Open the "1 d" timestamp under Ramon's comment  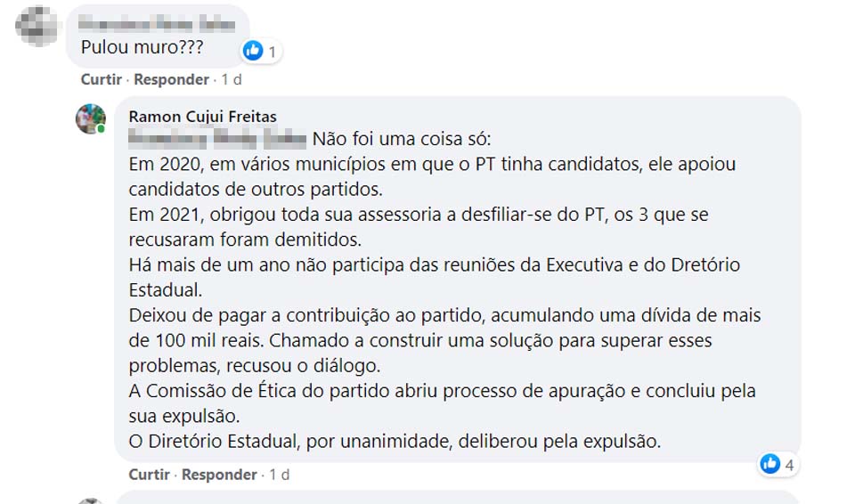pyautogui.click(x=280, y=475)
